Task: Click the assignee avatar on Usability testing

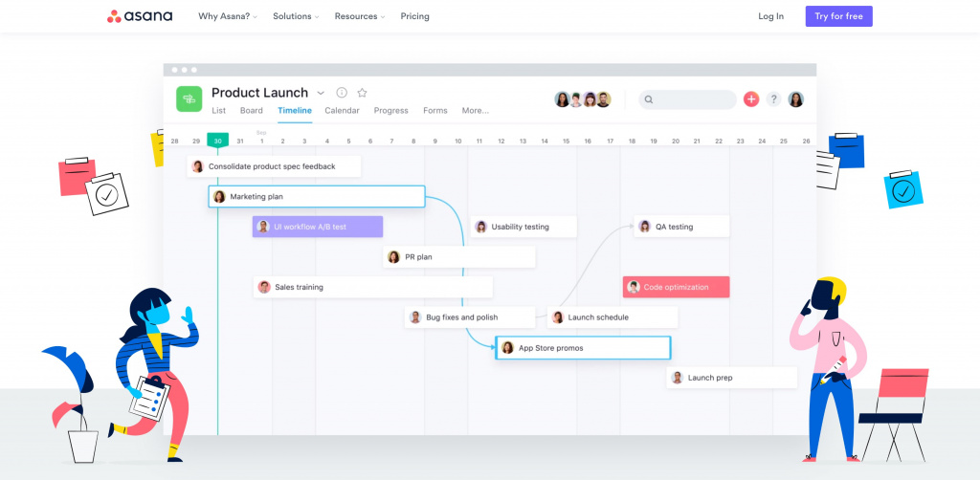Action: pyautogui.click(x=480, y=227)
